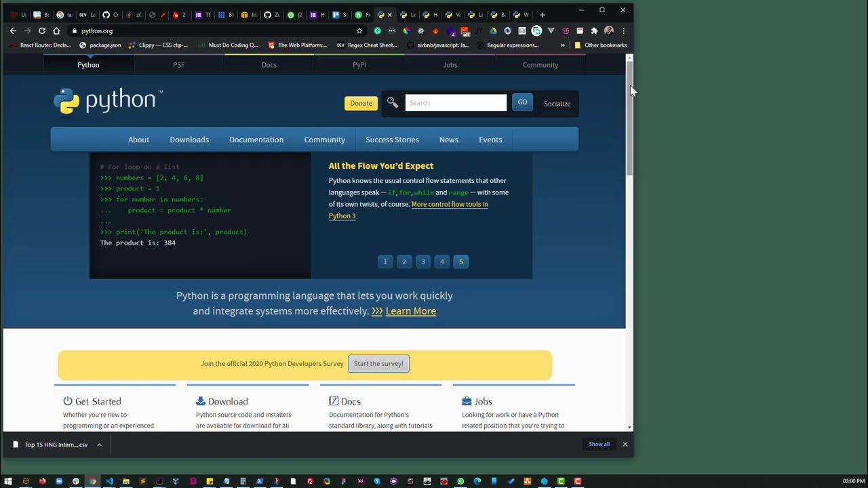The height and width of the screenshot is (488, 868).
Task: Switch to the PSF top tab
Action: click(x=178, y=65)
